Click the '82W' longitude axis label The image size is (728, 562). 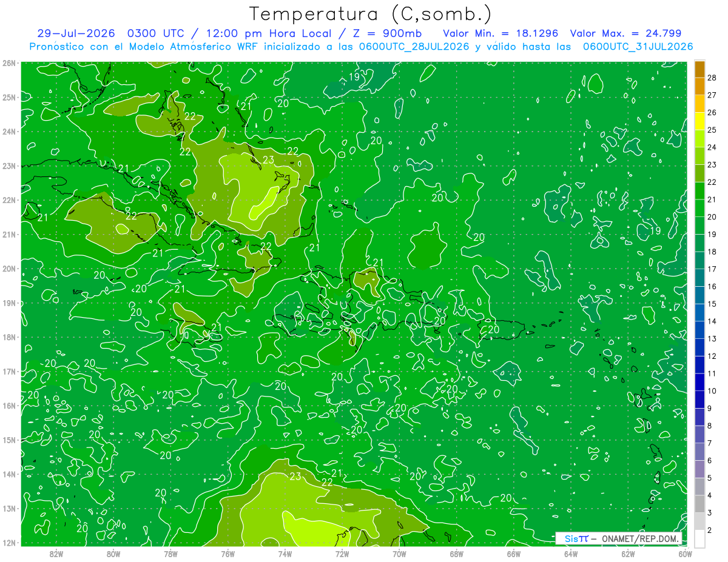pyautogui.click(x=56, y=554)
